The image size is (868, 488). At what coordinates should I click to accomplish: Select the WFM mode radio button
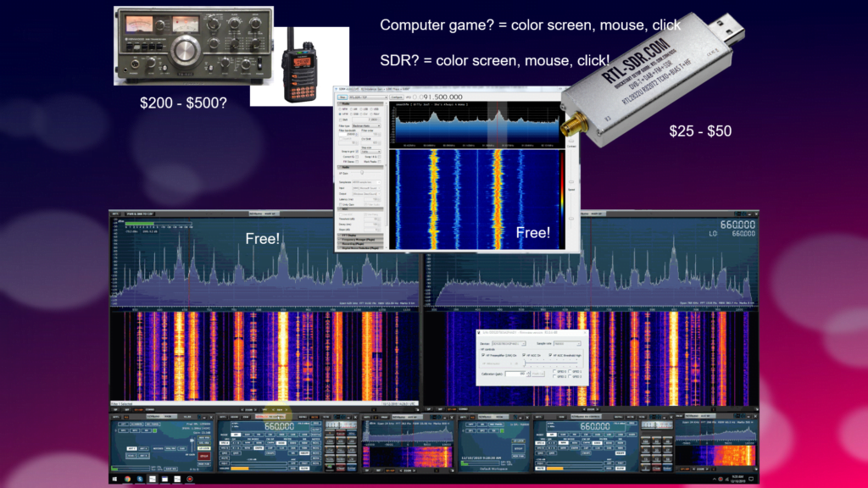coord(341,114)
